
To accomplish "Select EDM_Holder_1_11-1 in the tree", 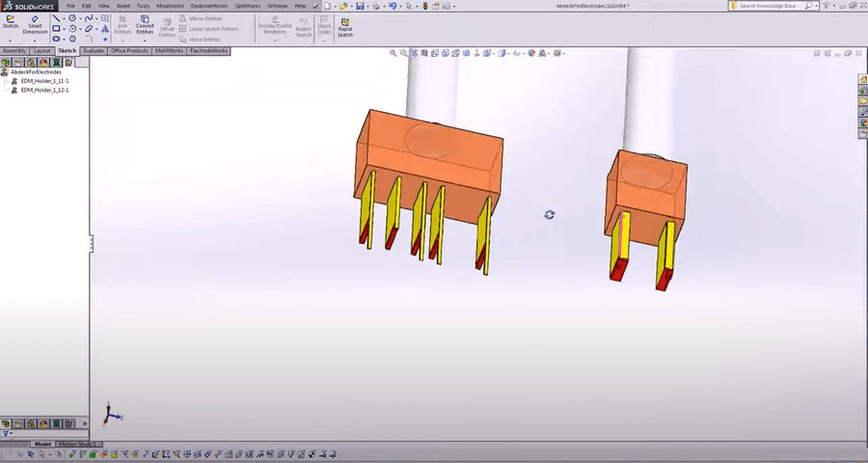I will pos(44,81).
